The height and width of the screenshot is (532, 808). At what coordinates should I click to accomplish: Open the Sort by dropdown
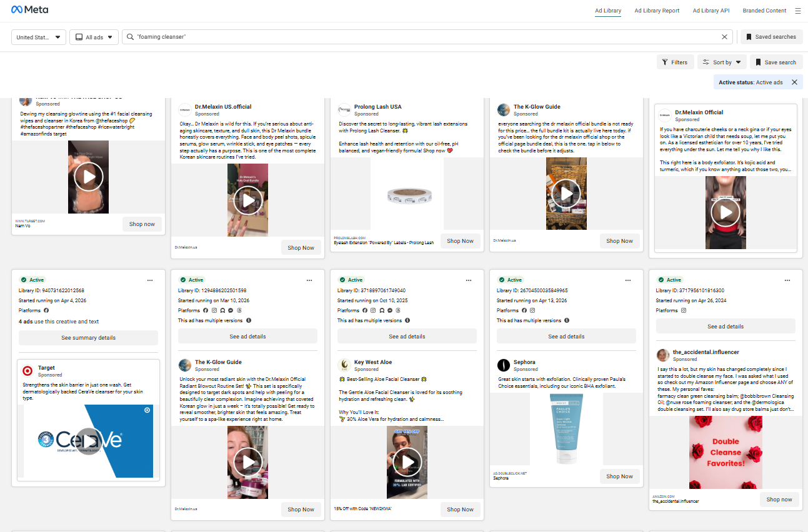[722, 62]
